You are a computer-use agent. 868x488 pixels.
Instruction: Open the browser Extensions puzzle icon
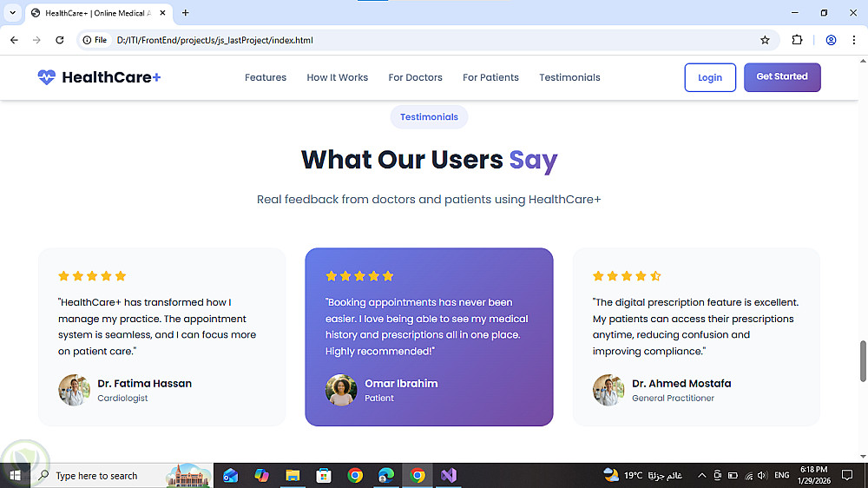[x=797, y=40]
